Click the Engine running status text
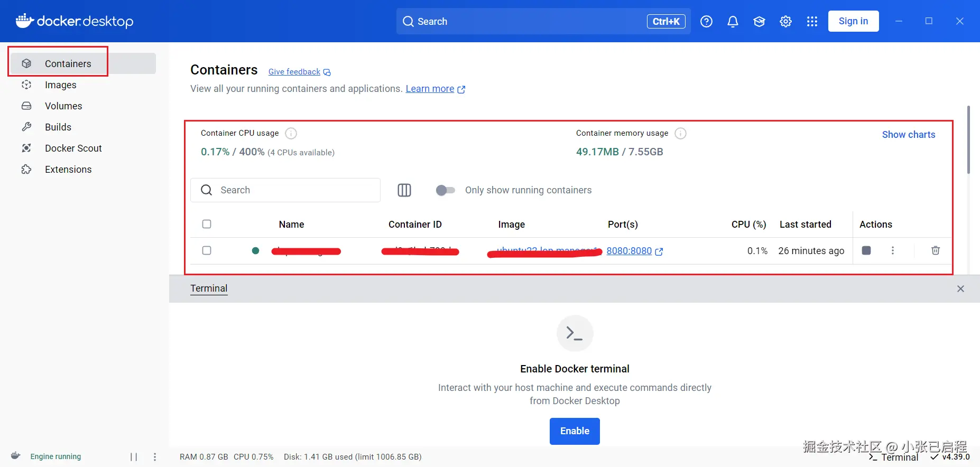980x467 pixels. (x=56, y=456)
